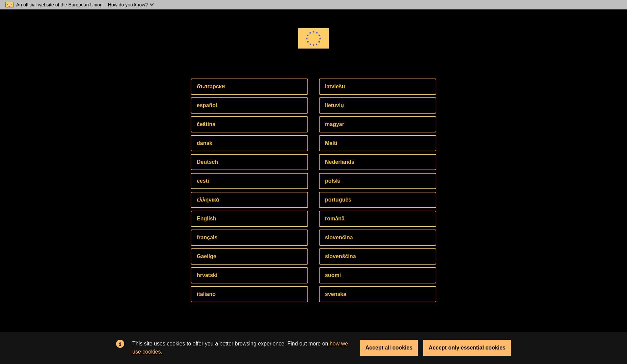Select English language

click(249, 219)
